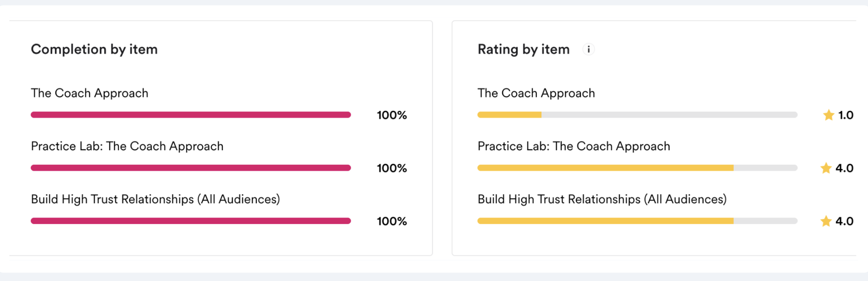Click the star icon for Build High Trust rating

pyautogui.click(x=826, y=221)
